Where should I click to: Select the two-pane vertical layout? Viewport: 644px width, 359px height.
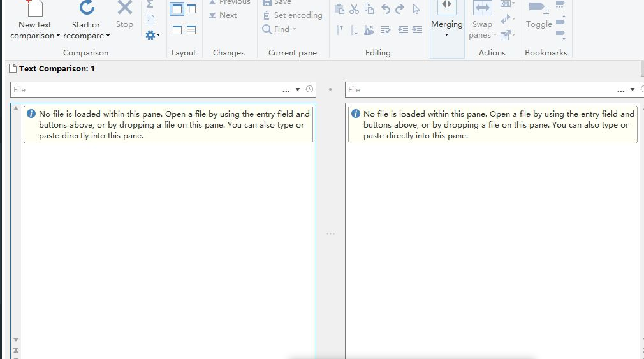[177, 9]
